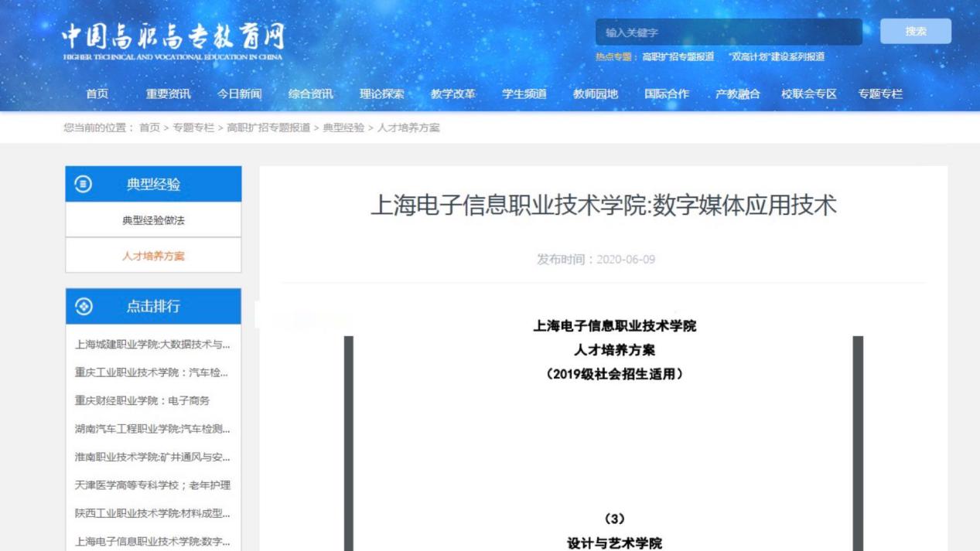The height and width of the screenshot is (551, 980).
Task: Select 今日新闻 from the top navigation
Action: pyautogui.click(x=239, y=94)
